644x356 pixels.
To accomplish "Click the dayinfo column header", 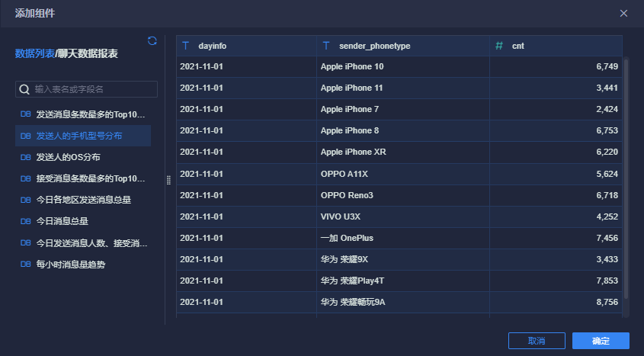I will pos(246,46).
